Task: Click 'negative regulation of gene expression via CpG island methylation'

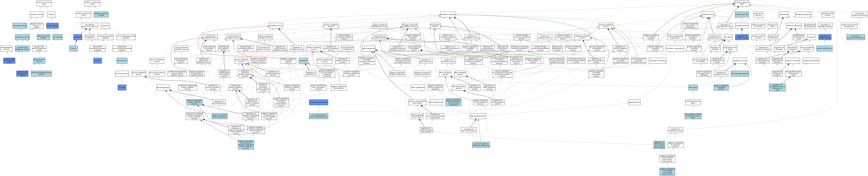Action: pos(453,102)
